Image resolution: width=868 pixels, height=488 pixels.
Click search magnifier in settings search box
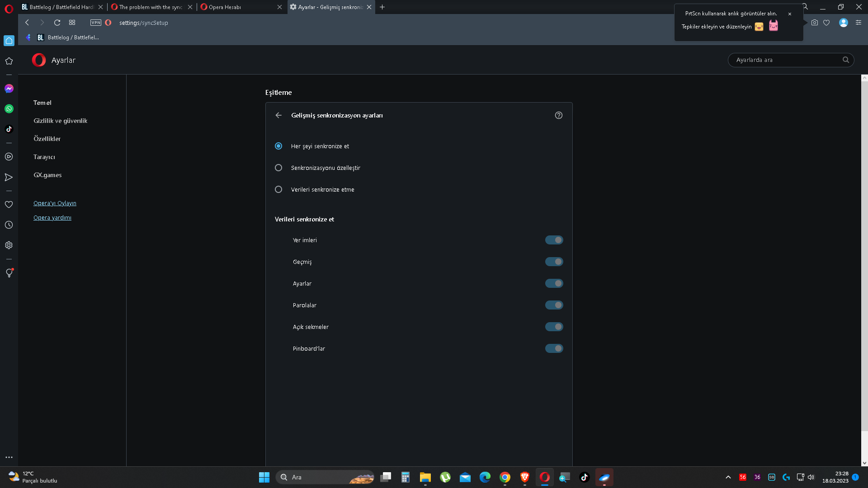tap(846, 60)
